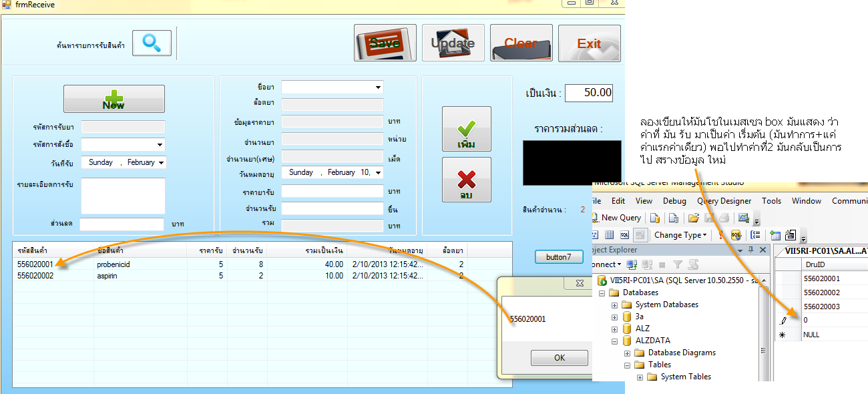Click the Add New Derived Table icon

(790, 235)
